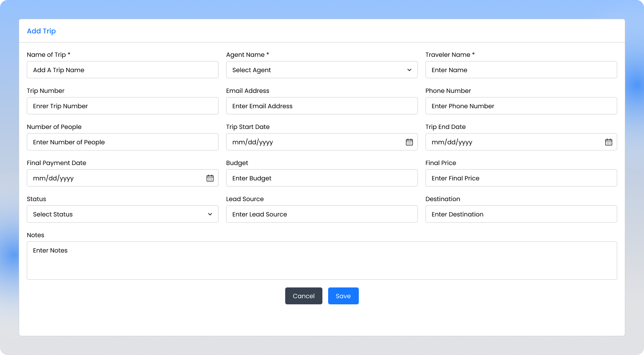Click the Trip Start Date mm/dd/yyyy text
644x355 pixels.
(x=253, y=142)
